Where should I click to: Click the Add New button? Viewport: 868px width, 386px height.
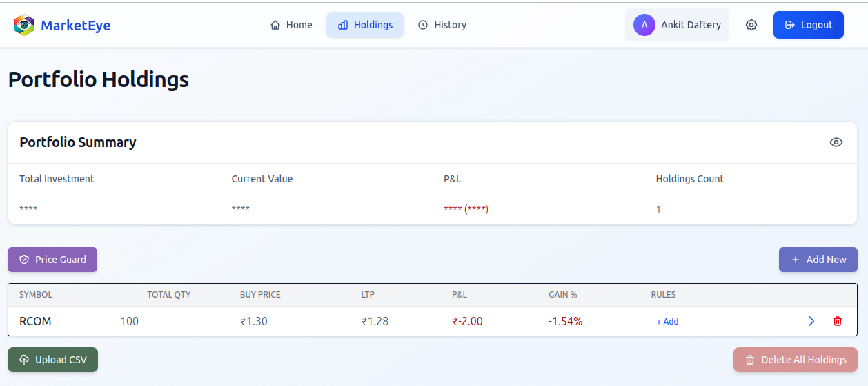tap(818, 260)
